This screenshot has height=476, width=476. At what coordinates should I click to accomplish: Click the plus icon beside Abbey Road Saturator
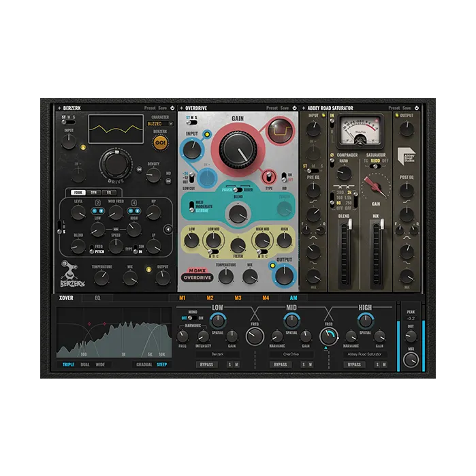click(x=303, y=108)
